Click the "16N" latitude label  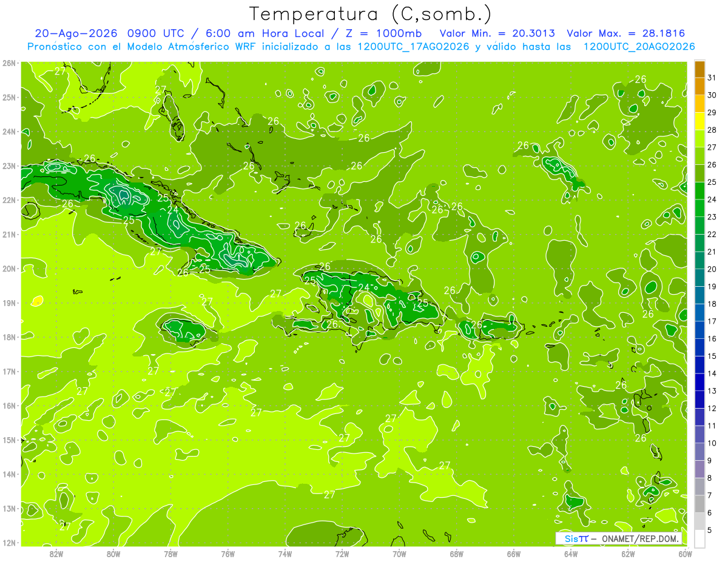click(x=9, y=406)
